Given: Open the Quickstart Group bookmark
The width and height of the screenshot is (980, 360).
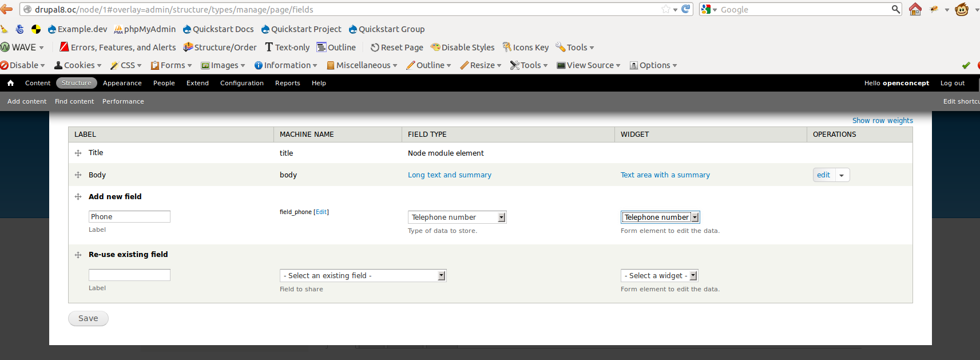Looking at the screenshot, I should [387, 29].
